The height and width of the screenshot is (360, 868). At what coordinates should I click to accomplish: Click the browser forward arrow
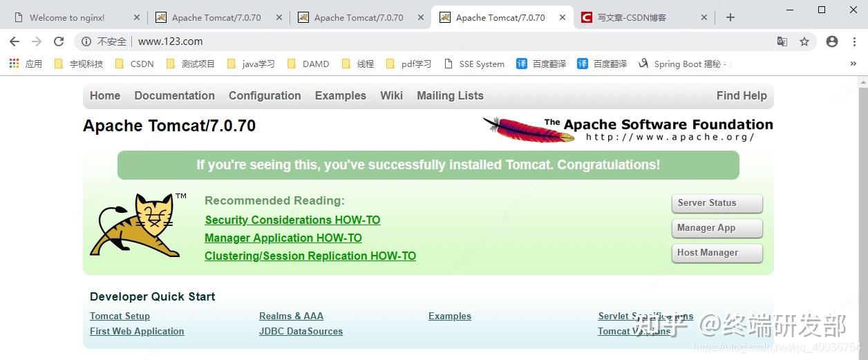(37, 41)
